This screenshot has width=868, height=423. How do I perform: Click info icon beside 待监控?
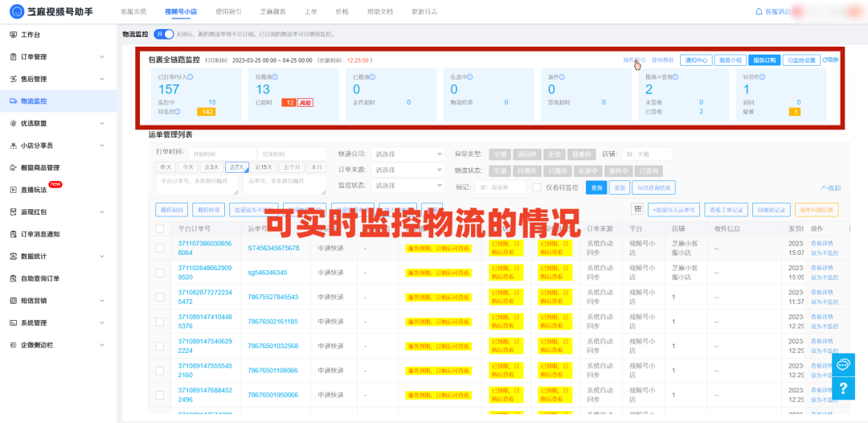pos(178,111)
